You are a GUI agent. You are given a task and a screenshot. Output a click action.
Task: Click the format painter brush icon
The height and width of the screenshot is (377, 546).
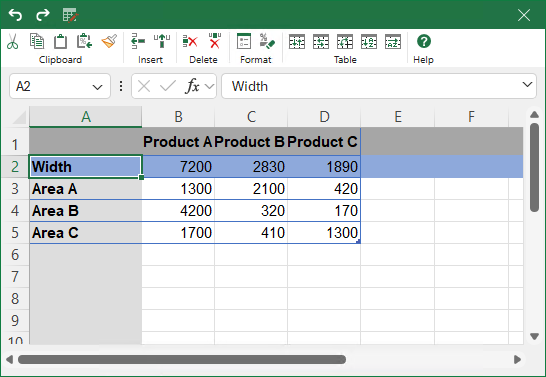point(109,41)
